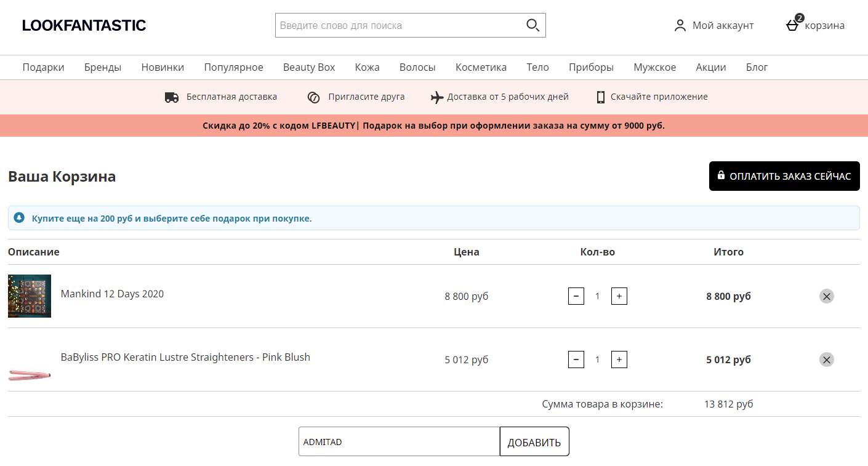This screenshot has height=466, width=868.
Task: Click Ваша Корзина heading
Action: (x=62, y=177)
